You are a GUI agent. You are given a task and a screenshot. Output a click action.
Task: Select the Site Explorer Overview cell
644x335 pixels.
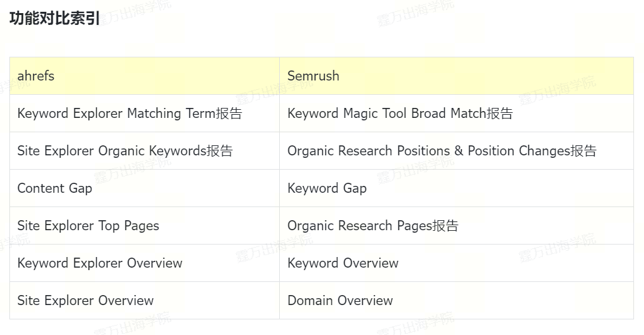[86, 301]
